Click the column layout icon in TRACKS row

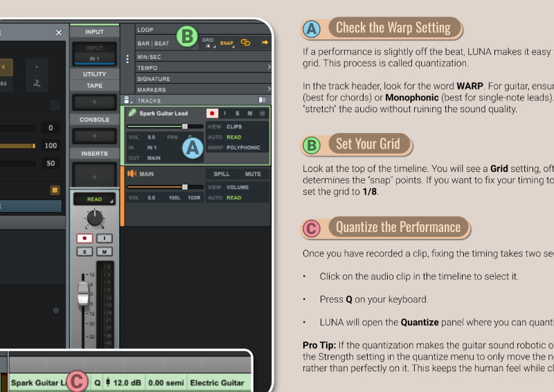(x=262, y=100)
